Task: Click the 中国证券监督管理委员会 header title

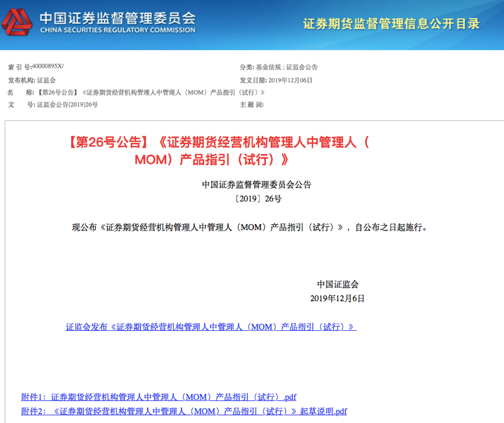Action: pos(118,18)
